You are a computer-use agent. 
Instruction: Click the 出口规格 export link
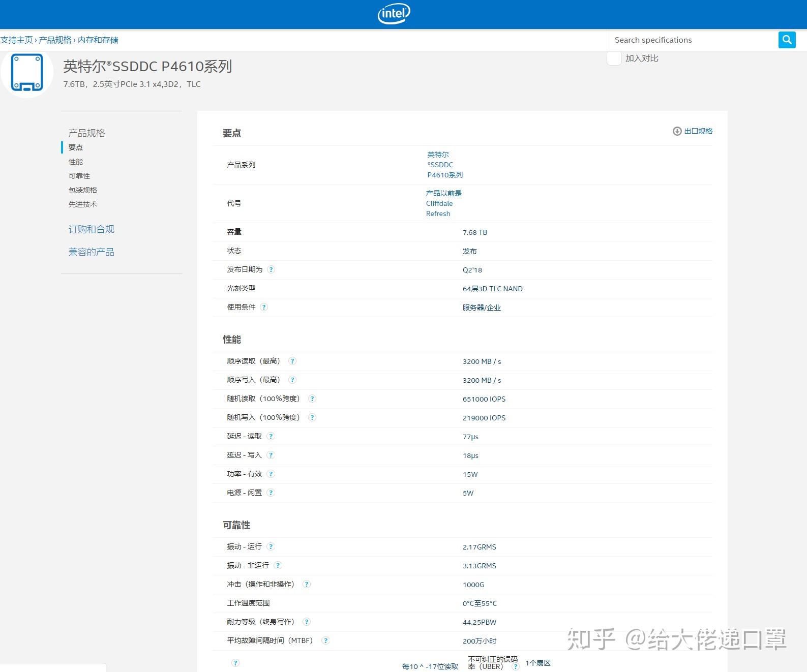pyautogui.click(x=698, y=131)
